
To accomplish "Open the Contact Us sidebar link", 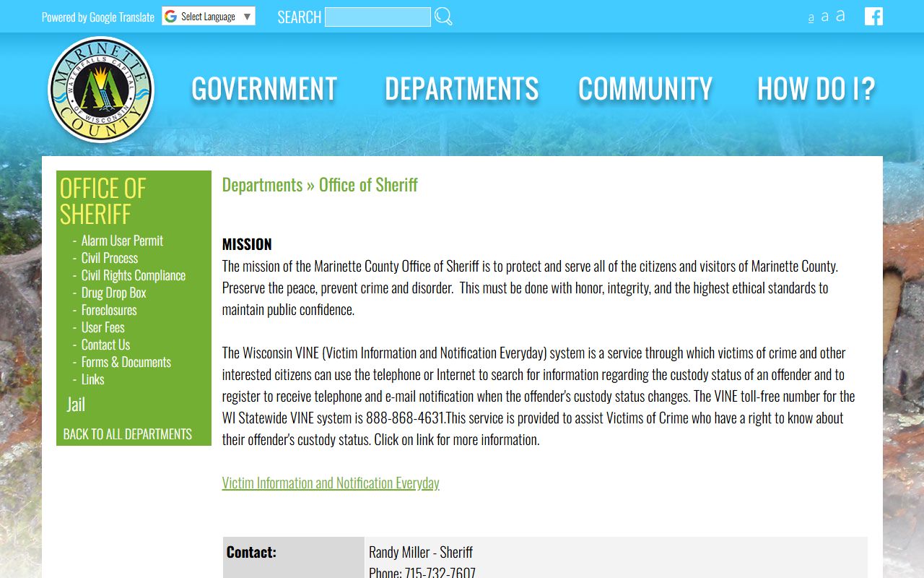I will (x=105, y=345).
